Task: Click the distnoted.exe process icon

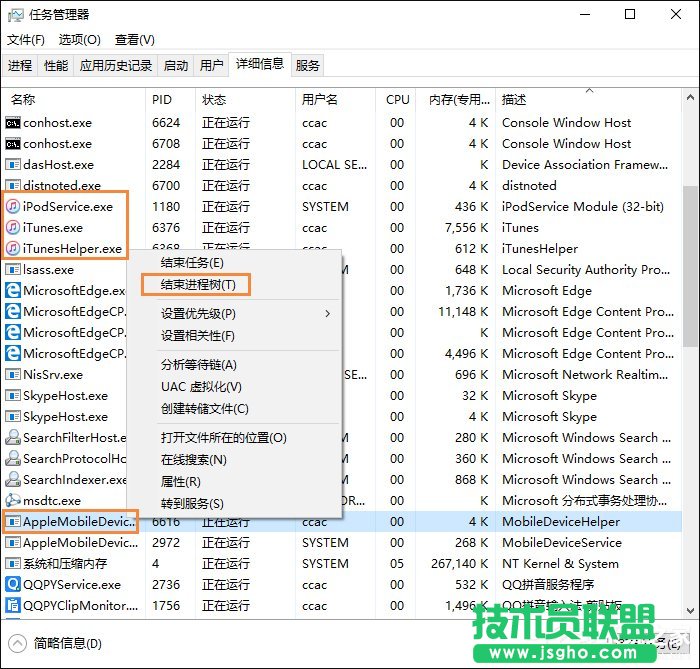Action: 12,185
